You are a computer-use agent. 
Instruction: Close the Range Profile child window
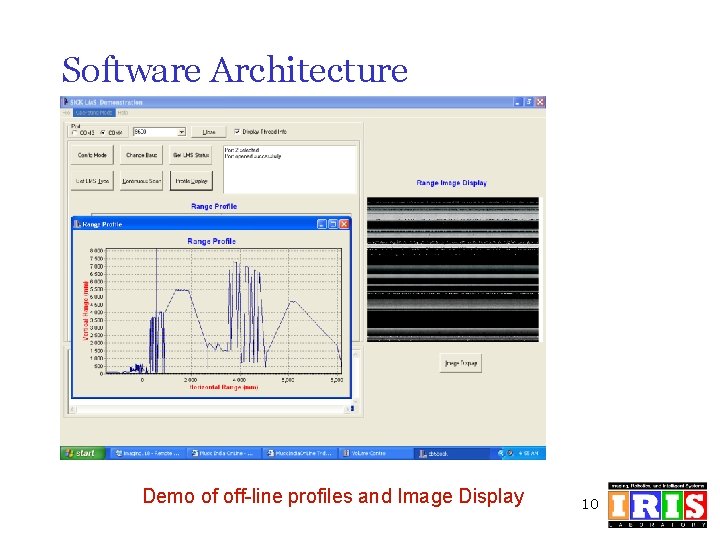click(x=344, y=224)
